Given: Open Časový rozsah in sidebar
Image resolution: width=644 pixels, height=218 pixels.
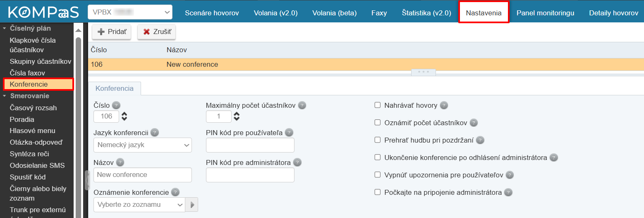Looking at the screenshot, I should click(x=33, y=108).
